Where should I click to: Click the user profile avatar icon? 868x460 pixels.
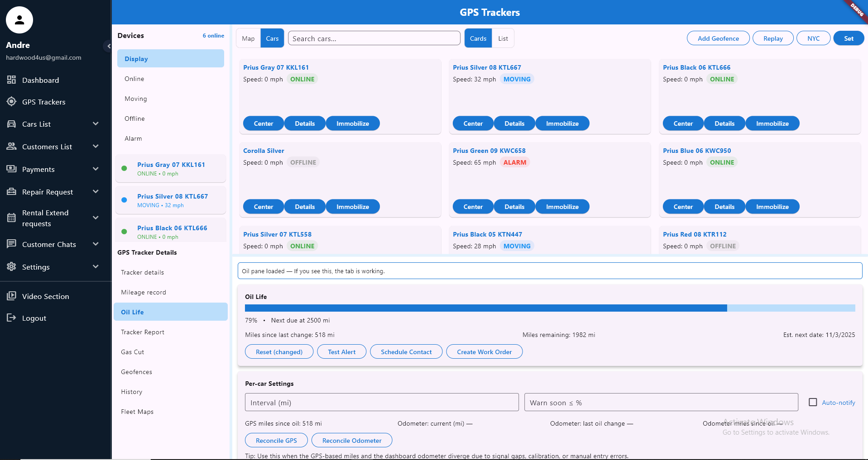pyautogui.click(x=19, y=20)
